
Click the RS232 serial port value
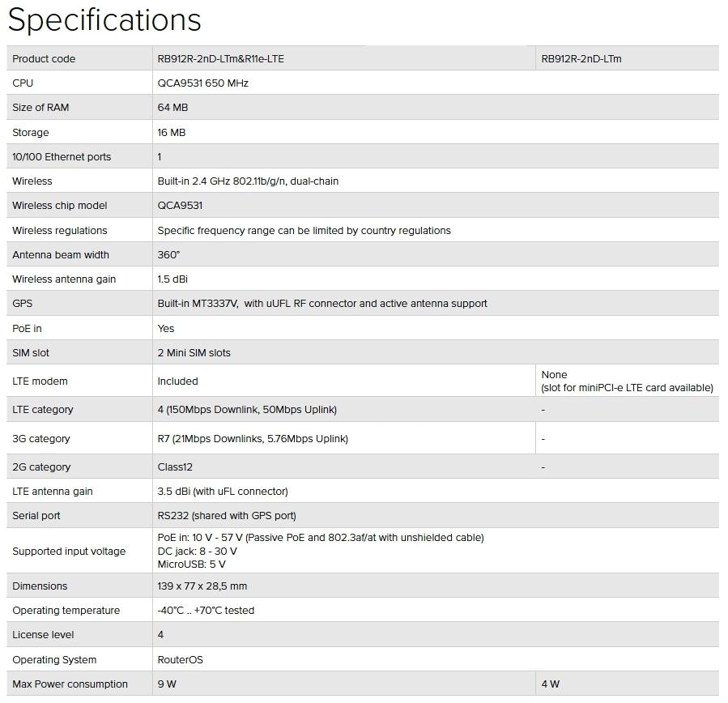[x=227, y=516]
